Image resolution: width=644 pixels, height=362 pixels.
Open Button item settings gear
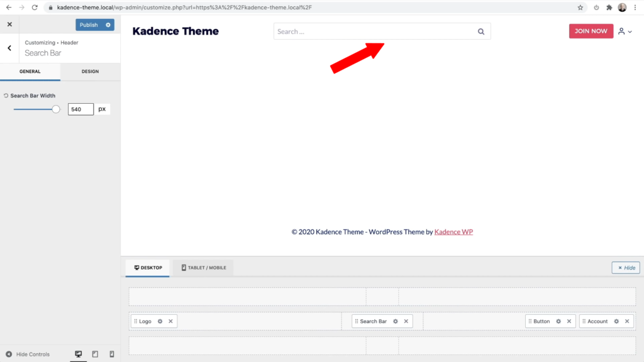pyautogui.click(x=558, y=321)
